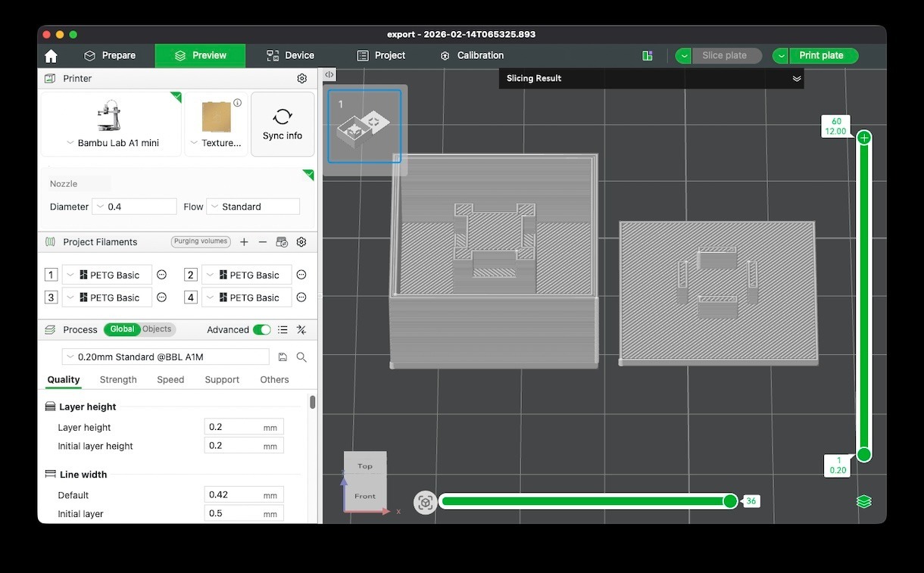Search process settings with magnifier icon
Viewport: 924px width, 573px height.
[301, 357]
